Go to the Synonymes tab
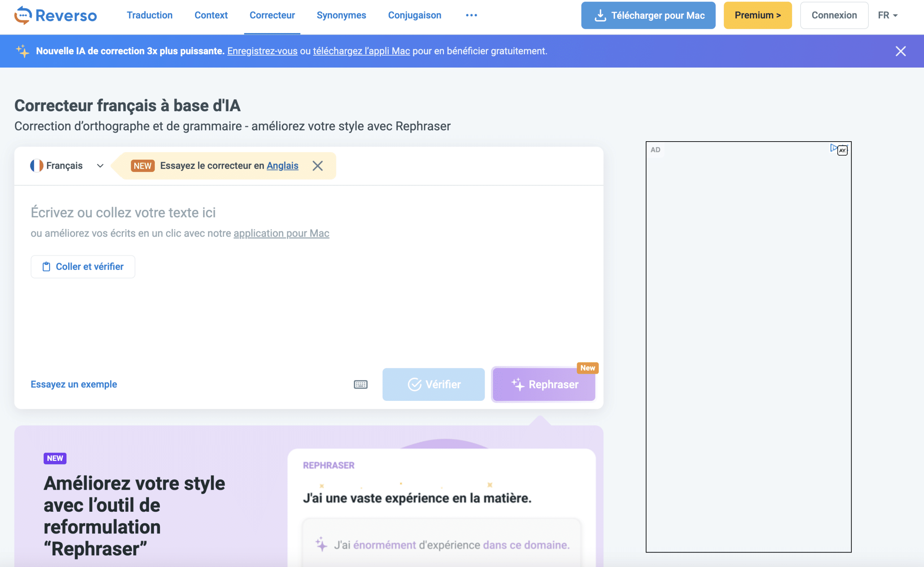The width and height of the screenshot is (924, 567). (341, 16)
